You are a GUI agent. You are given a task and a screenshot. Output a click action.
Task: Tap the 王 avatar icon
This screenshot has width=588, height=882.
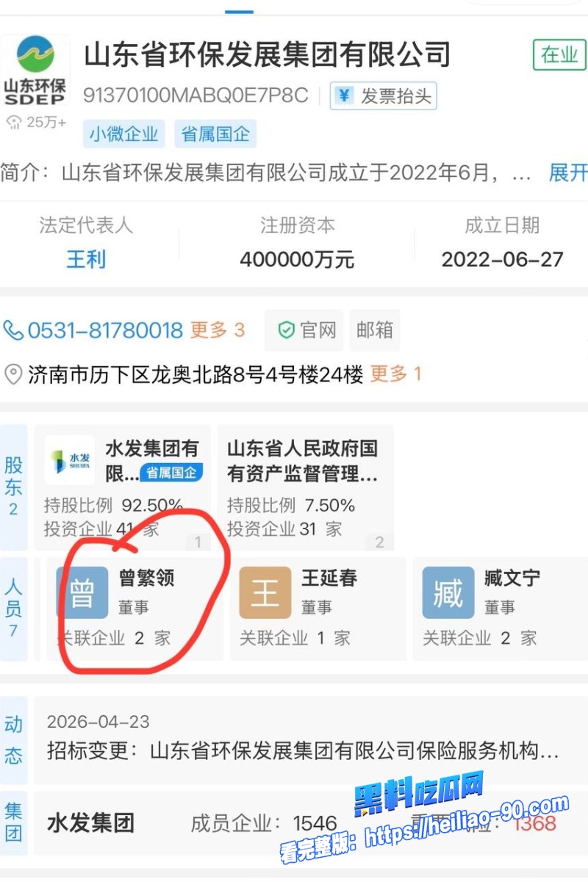click(x=265, y=592)
